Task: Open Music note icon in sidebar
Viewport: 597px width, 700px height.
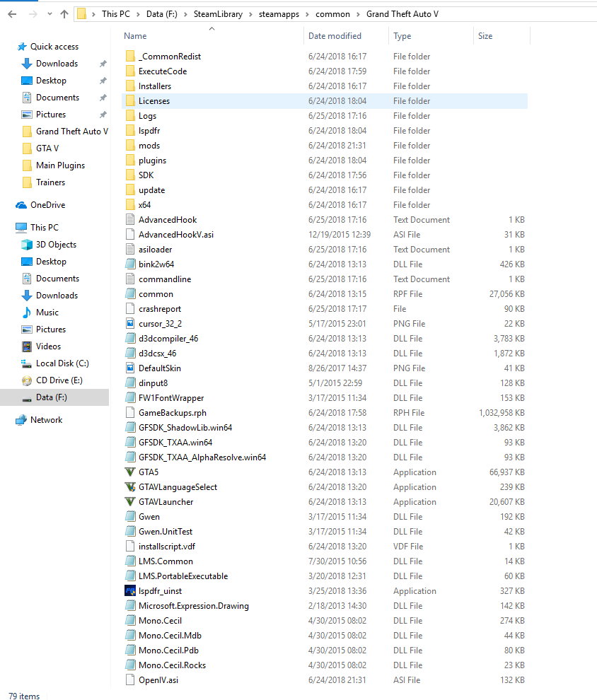Action: click(x=27, y=313)
